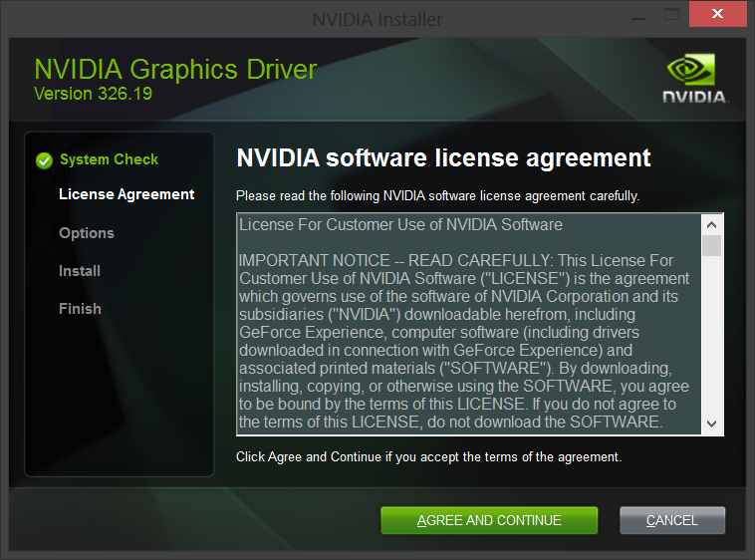
Task: Click the 'NVIDIA Graphics Driver' heading
Action: tap(175, 70)
